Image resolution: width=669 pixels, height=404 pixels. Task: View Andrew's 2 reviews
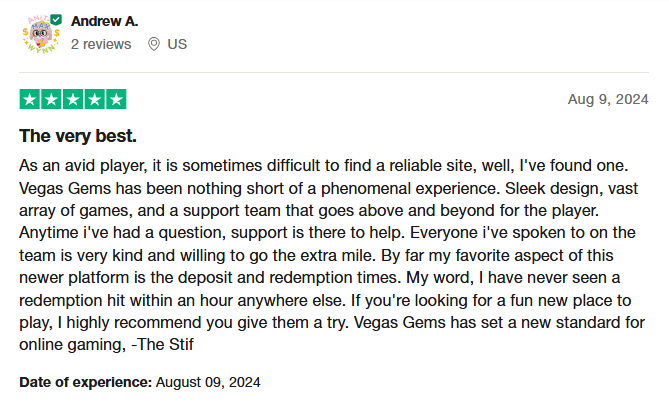[x=101, y=44]
